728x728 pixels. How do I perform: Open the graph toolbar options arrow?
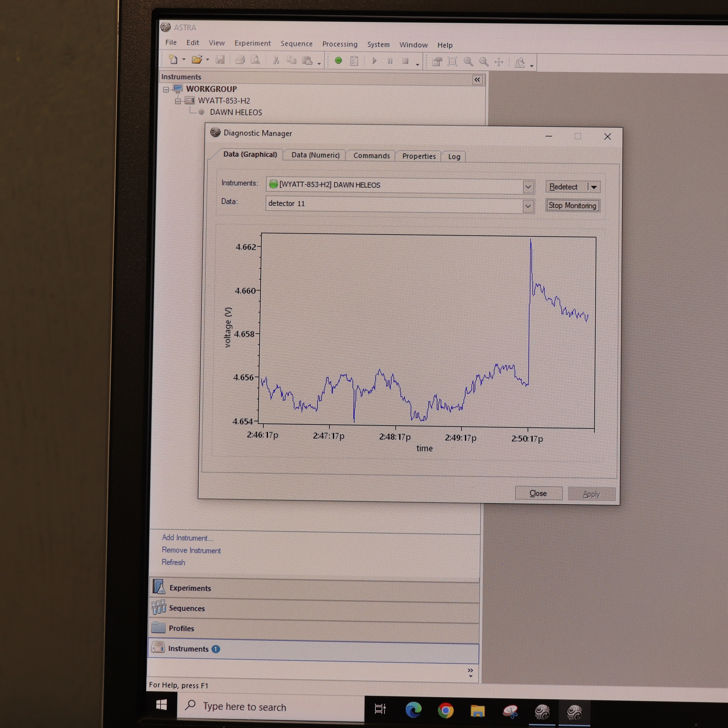click(532, 66)
